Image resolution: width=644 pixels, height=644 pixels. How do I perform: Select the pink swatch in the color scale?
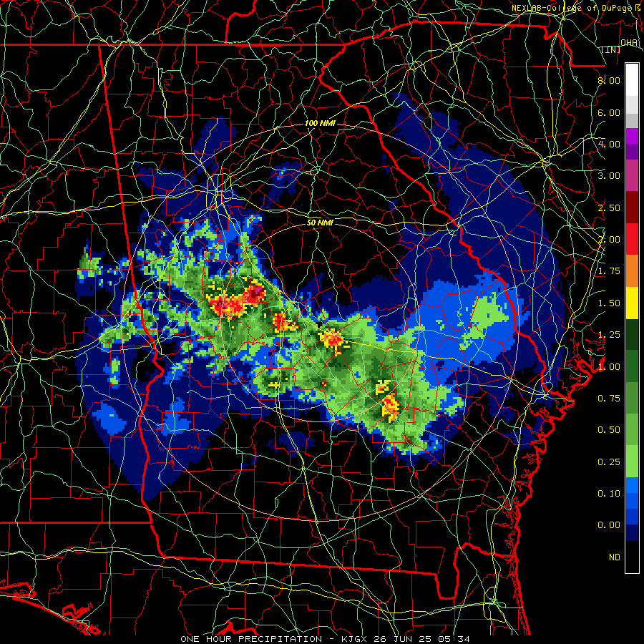632,176
